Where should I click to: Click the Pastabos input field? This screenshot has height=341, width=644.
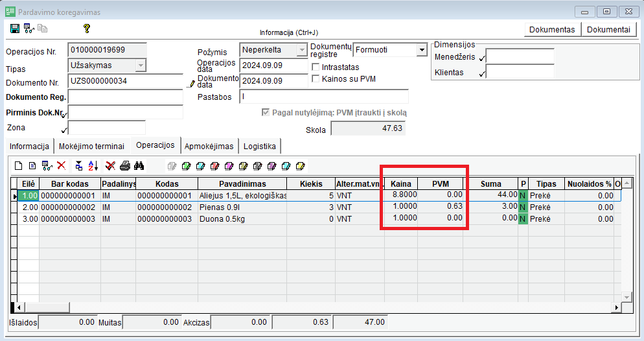[x=324, y=97]
